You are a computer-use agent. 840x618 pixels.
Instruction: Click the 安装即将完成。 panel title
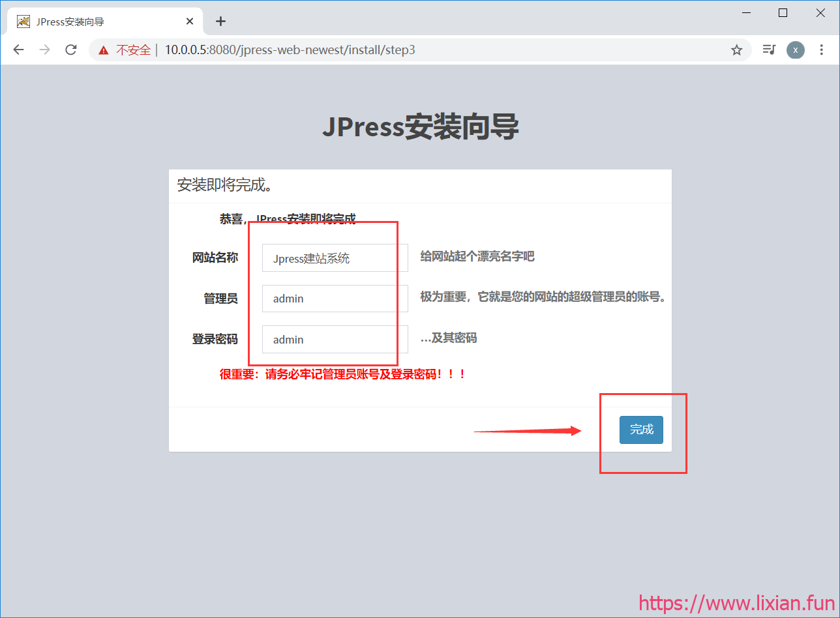point(225,185)
